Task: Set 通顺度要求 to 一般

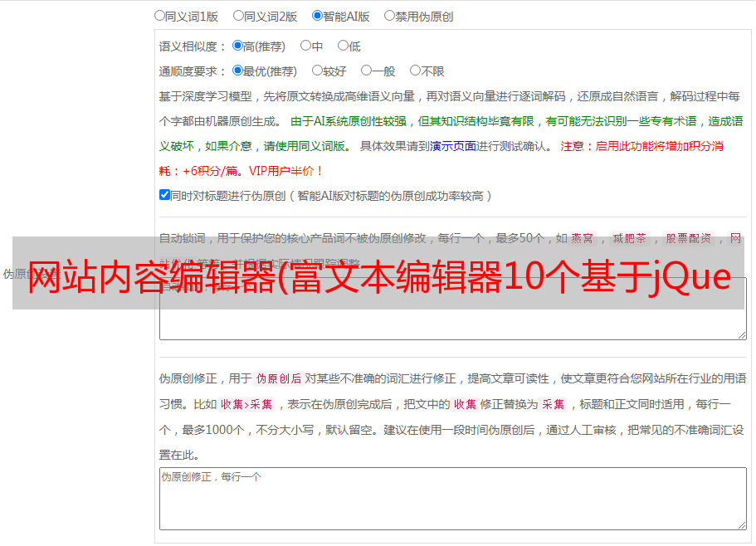Action: point(367,71)
